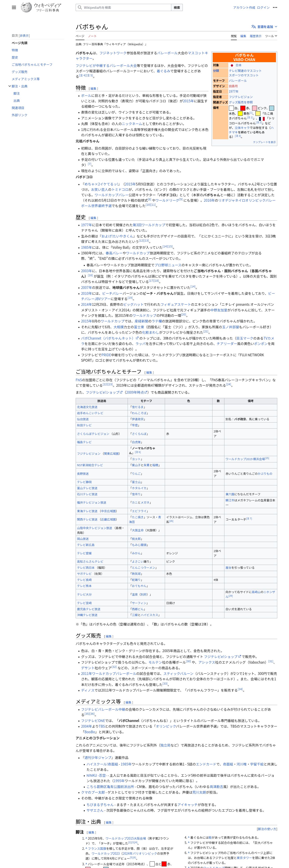
Task: Click アカウント作成 link
Action: 244,7
